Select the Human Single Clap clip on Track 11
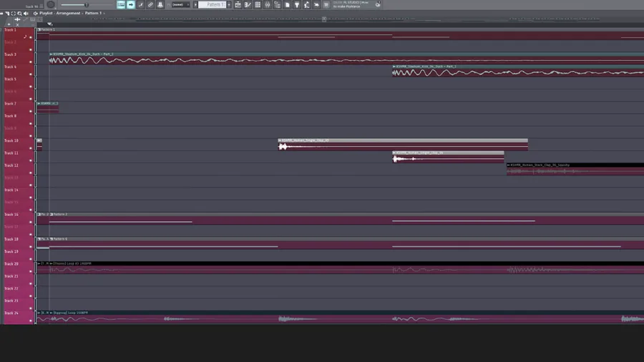 448,157
